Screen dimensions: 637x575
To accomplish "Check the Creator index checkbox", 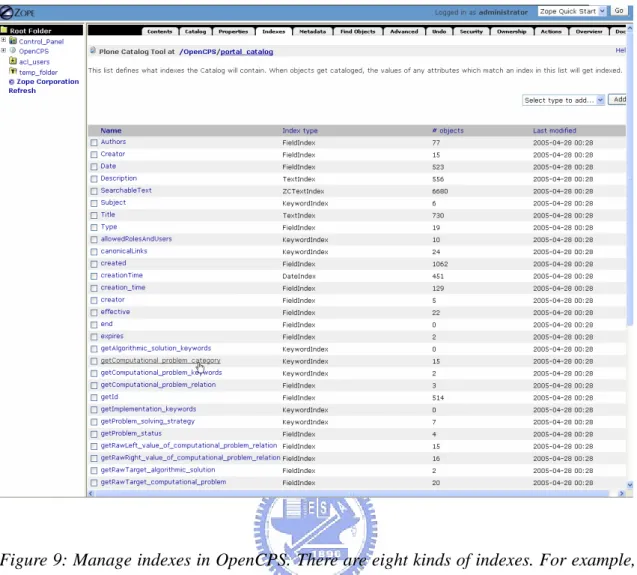I will click(94, 154).
